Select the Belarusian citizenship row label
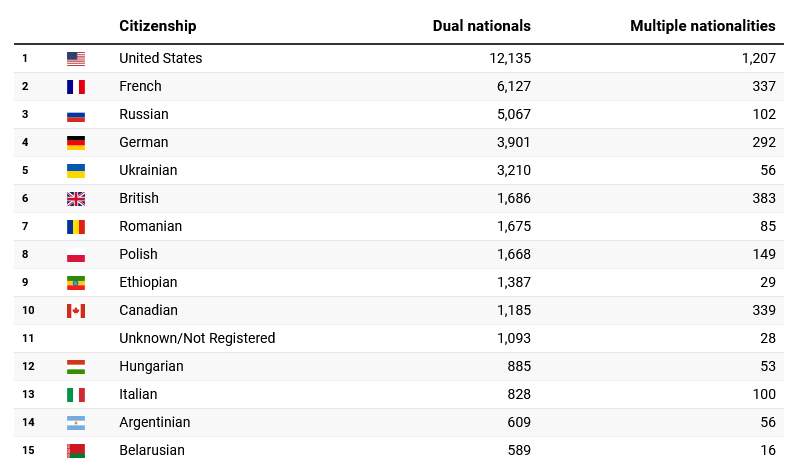 tap(152, 451)
